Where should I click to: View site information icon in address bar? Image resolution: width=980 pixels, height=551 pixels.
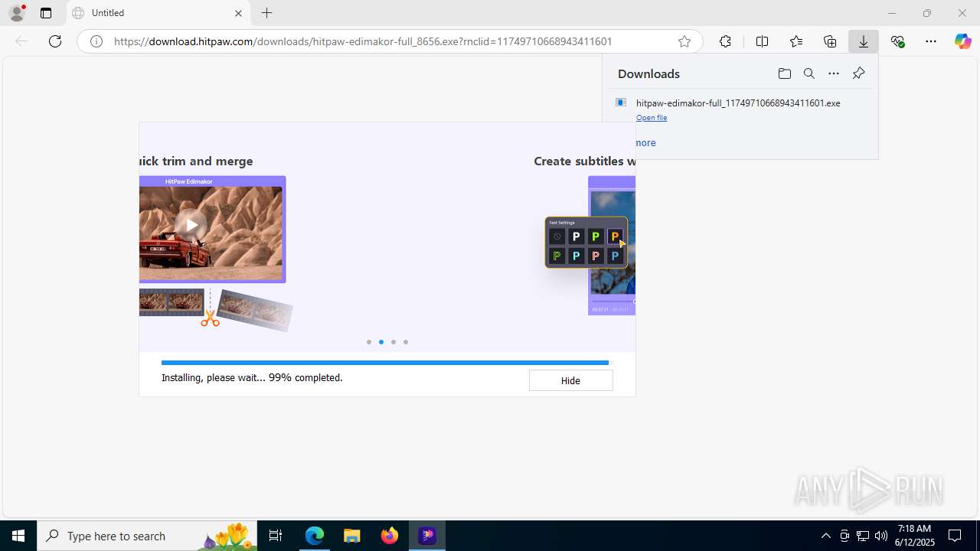click(96, 41)
